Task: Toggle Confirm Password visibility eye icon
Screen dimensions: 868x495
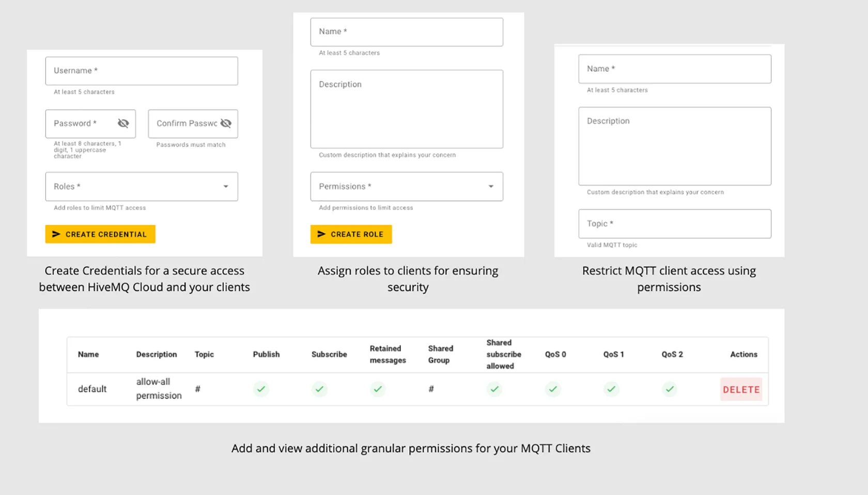Action: [226, 123]
